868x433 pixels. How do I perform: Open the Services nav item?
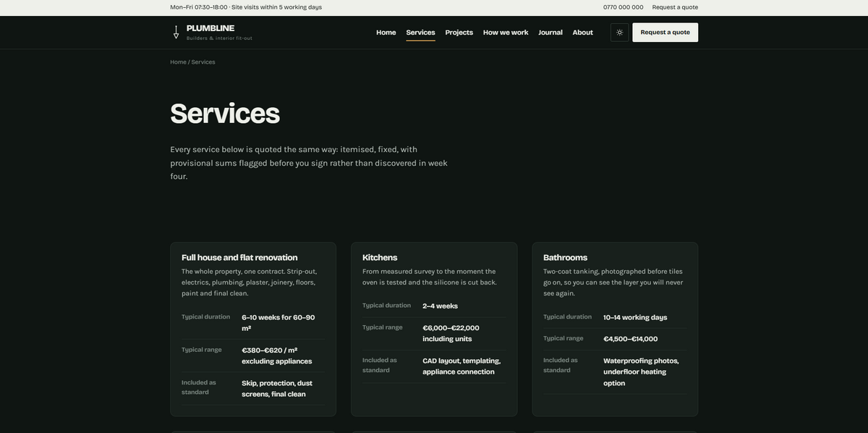click(x=420, y=33)
